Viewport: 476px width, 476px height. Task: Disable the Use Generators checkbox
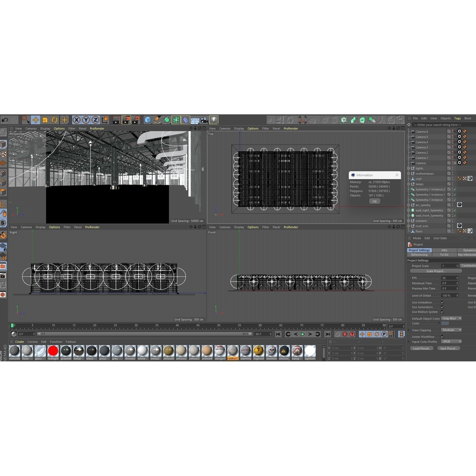(x=443, y=307)
